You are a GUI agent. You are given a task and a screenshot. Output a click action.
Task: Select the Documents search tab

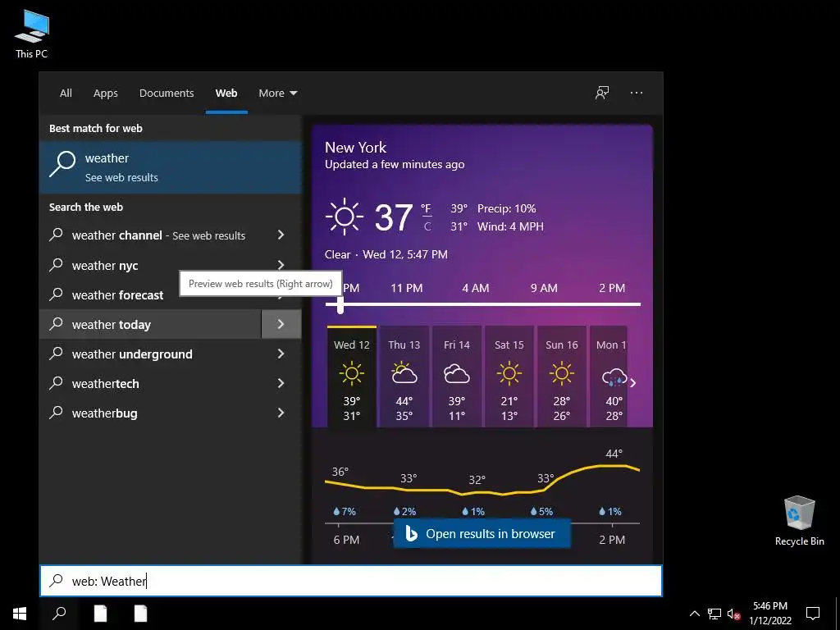(167, 93)
